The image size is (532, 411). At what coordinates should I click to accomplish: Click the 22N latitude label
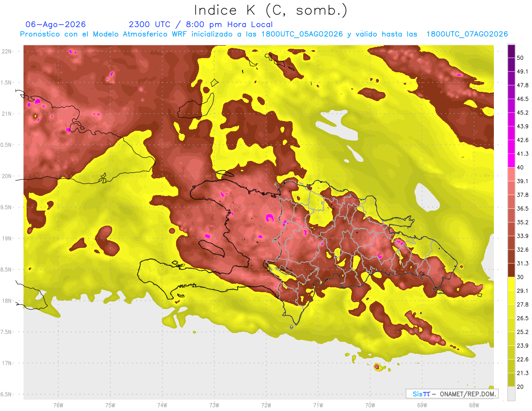[8, 51]
